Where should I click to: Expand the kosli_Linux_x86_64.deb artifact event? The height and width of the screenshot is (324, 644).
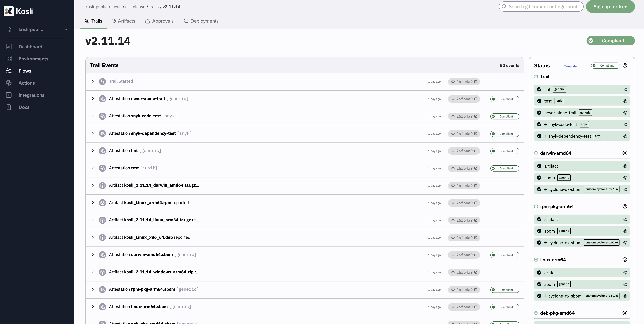click(93, 237)
